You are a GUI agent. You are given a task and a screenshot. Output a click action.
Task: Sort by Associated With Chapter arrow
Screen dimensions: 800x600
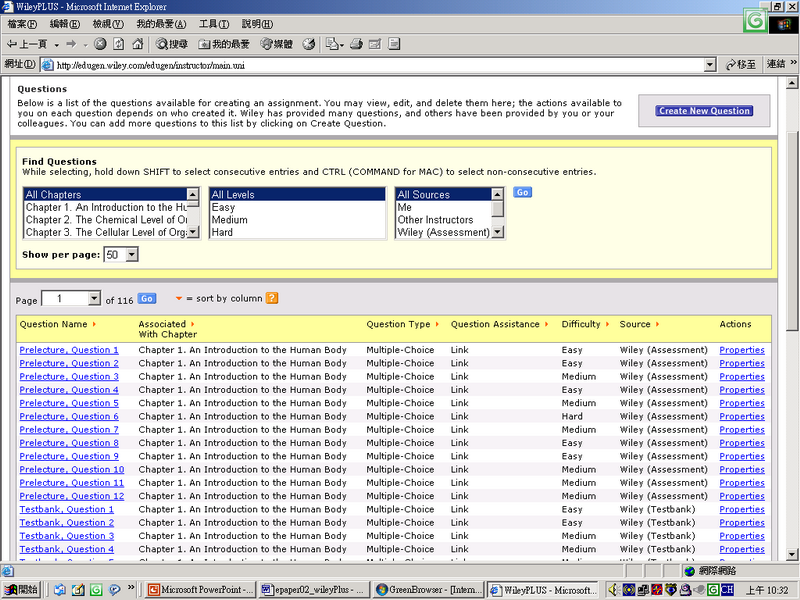pos(192,324)
